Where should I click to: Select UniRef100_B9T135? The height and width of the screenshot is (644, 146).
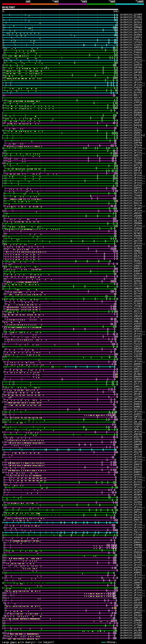[131, 165]
